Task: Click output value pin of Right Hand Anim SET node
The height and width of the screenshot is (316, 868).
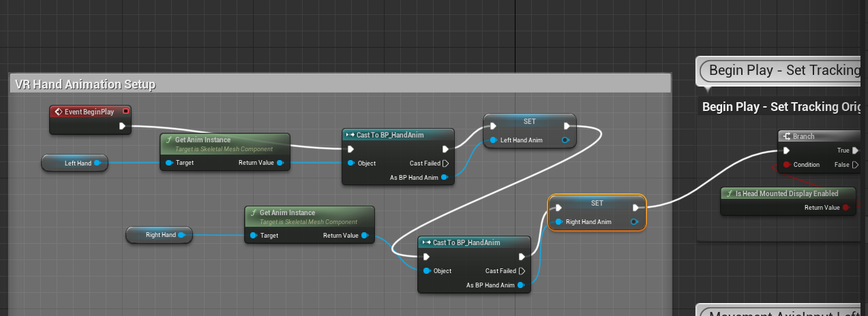Action: [x=634, y=222]
